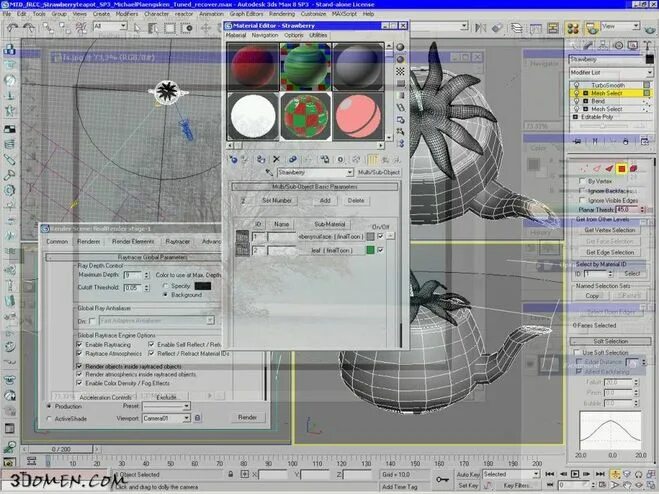Expand Bend modifier in stack
The height and width of the screenshot is (494, 659).
(x=585, y=101)
